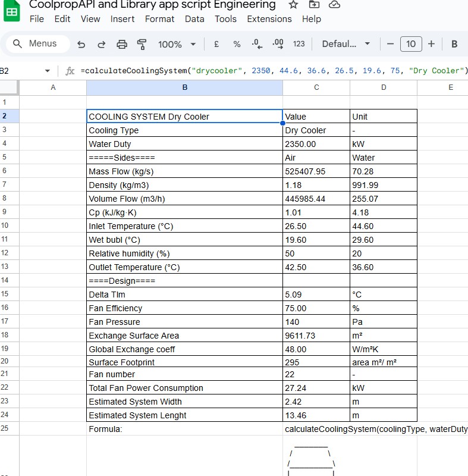Select row 2 header
Image resolution: width=468 pixels, height=476 pixels.
[9, 116]
